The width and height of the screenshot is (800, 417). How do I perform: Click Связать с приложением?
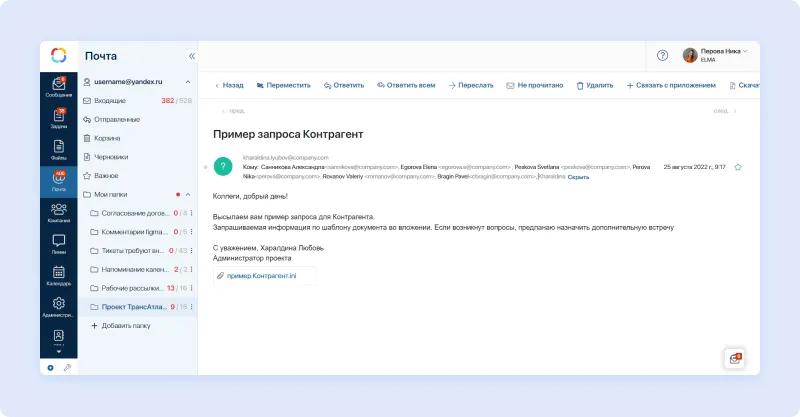pyautogui.click(x=671, y=85)
